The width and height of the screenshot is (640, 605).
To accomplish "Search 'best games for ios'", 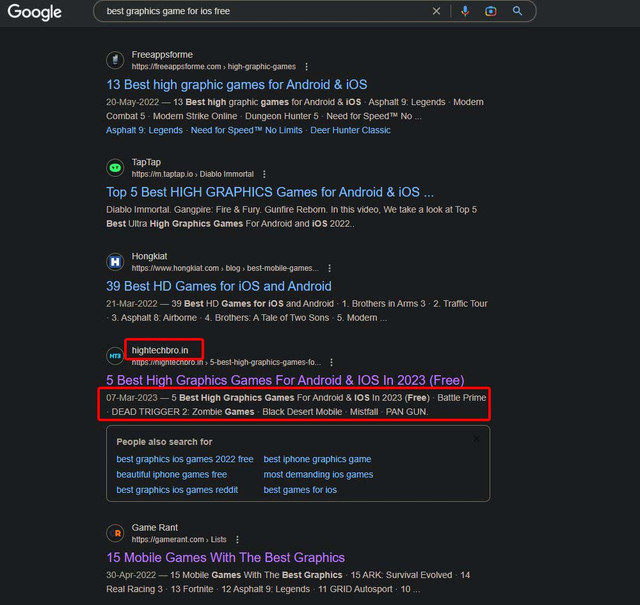I will coord(300,490).
